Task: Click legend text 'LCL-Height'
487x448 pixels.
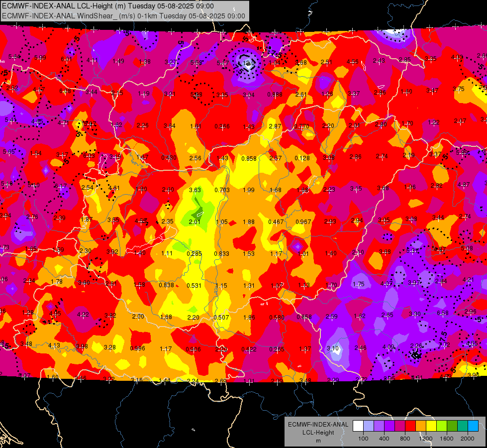Action: pyautogui.click(x=318, y=433)
